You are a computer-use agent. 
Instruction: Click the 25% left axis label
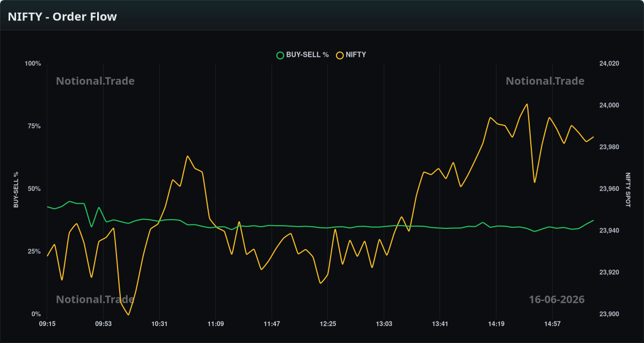[x=34, y=252]
